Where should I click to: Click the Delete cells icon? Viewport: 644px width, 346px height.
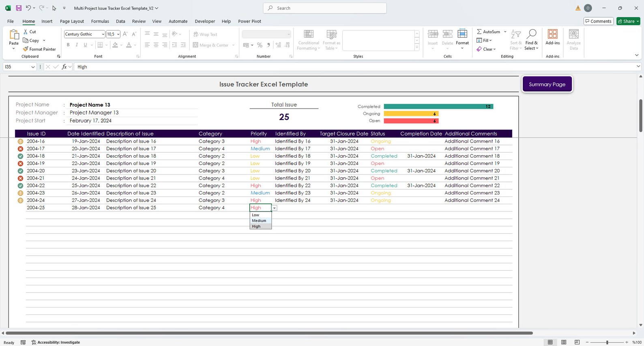447,34
